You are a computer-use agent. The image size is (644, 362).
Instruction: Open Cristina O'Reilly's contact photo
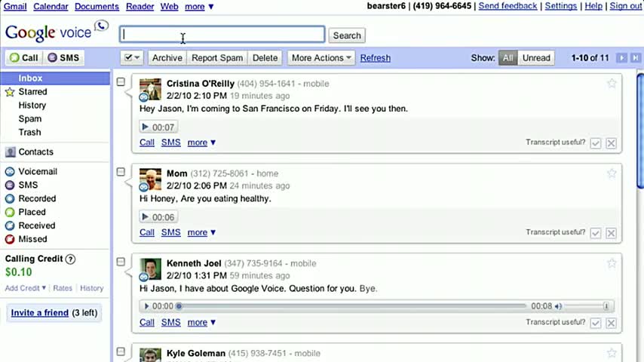point(150,89)
